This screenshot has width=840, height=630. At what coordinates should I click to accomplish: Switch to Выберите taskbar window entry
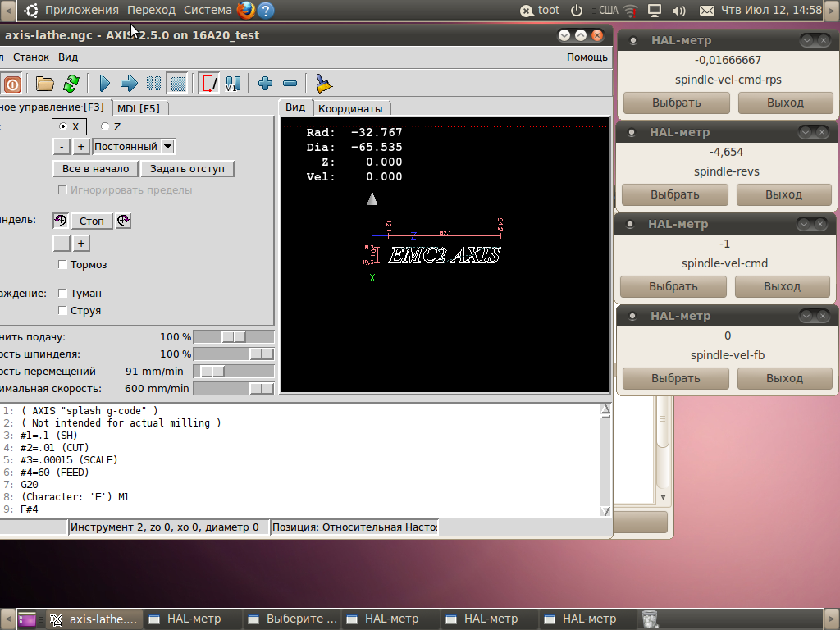pyautogui.click(x=294, y=619)
